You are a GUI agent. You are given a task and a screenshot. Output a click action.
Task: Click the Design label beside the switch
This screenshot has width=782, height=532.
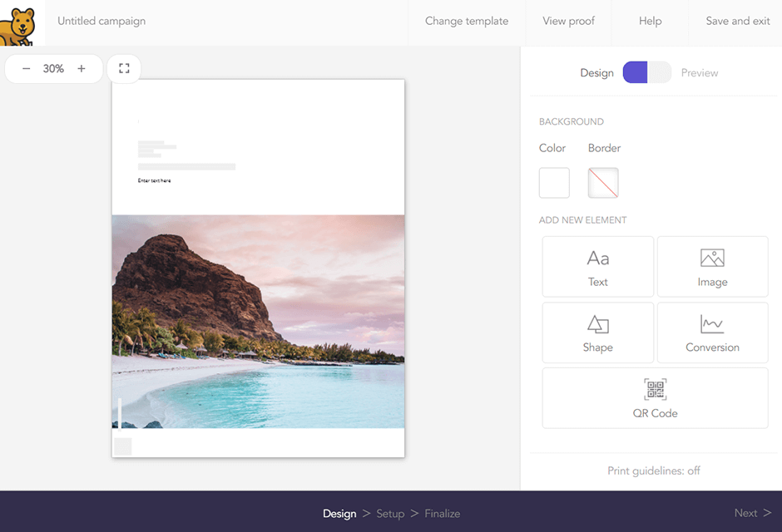click(596, 72)
